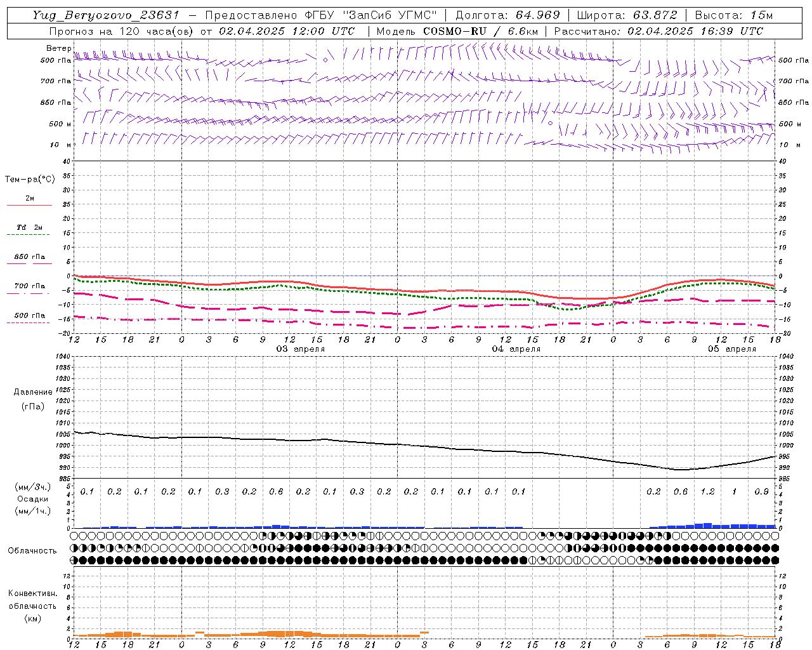
Task: Click the computed time '02.04.2025 16:39 UTC'
Action: click(x=695, y=31)
